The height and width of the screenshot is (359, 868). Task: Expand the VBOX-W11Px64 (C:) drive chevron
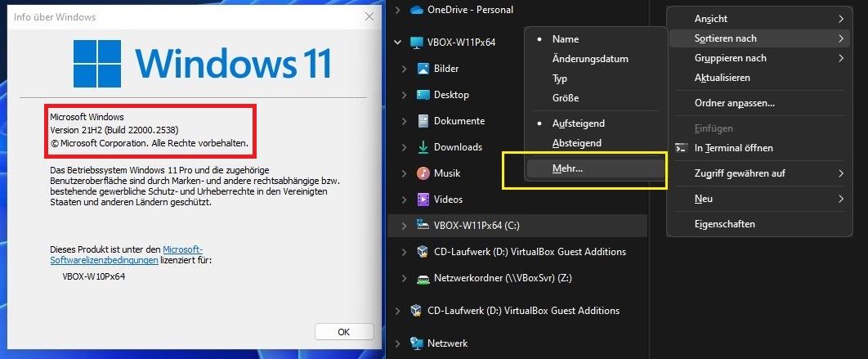coord(404,226)
